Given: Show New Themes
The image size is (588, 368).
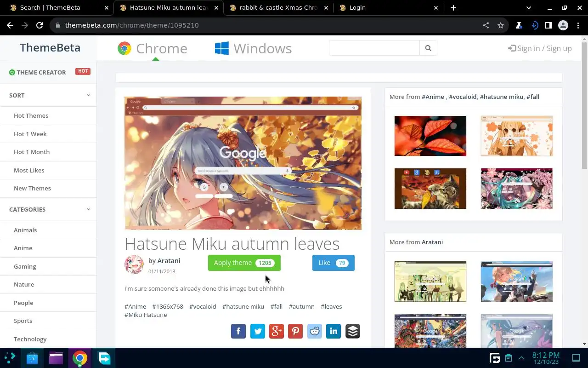Looking at the screenshot, I should [32, 188].
